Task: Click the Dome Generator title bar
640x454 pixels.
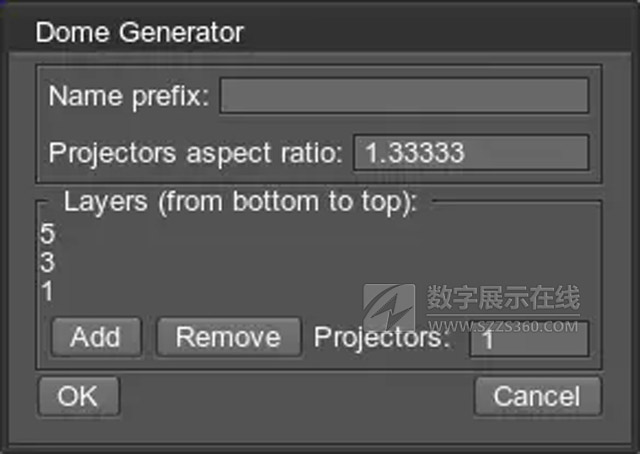Action: 320,32
